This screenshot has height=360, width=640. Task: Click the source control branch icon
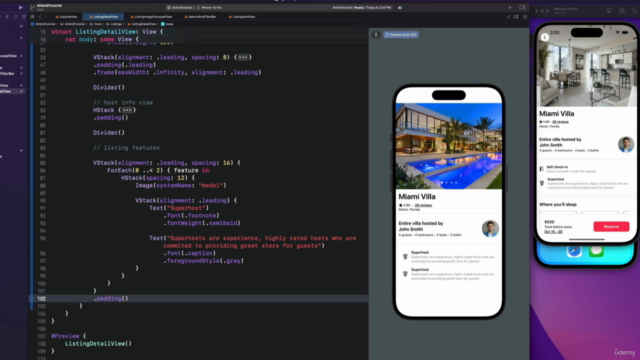pyautogui.click(x=33, y=7)
